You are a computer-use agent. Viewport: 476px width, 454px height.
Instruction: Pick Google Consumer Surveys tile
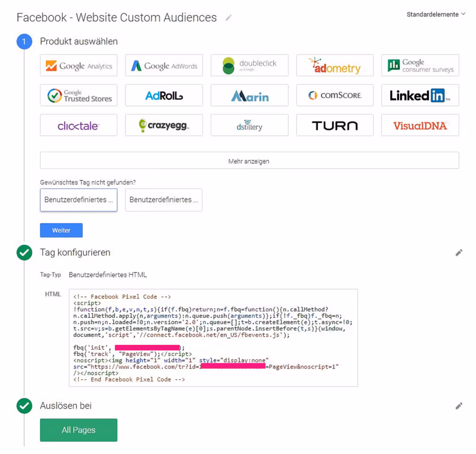[420, 65]
